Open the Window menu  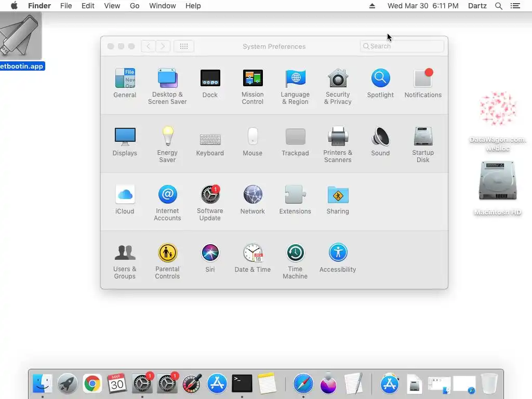163,6
